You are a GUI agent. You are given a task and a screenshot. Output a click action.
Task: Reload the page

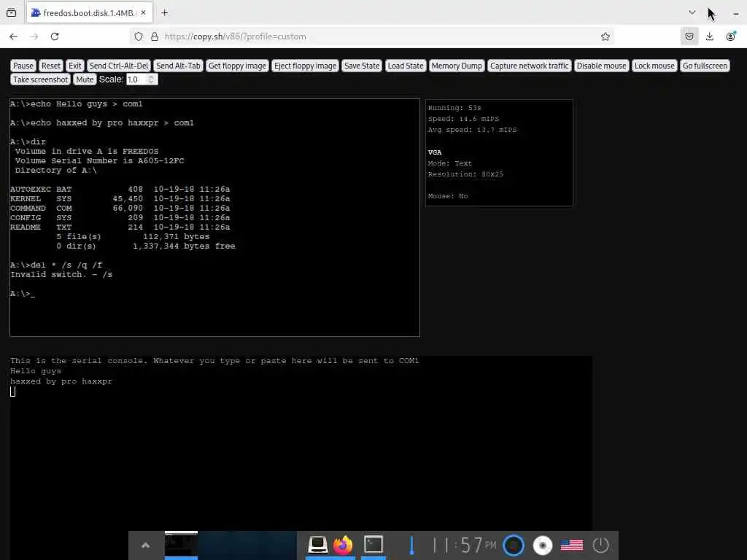point(55,36)
